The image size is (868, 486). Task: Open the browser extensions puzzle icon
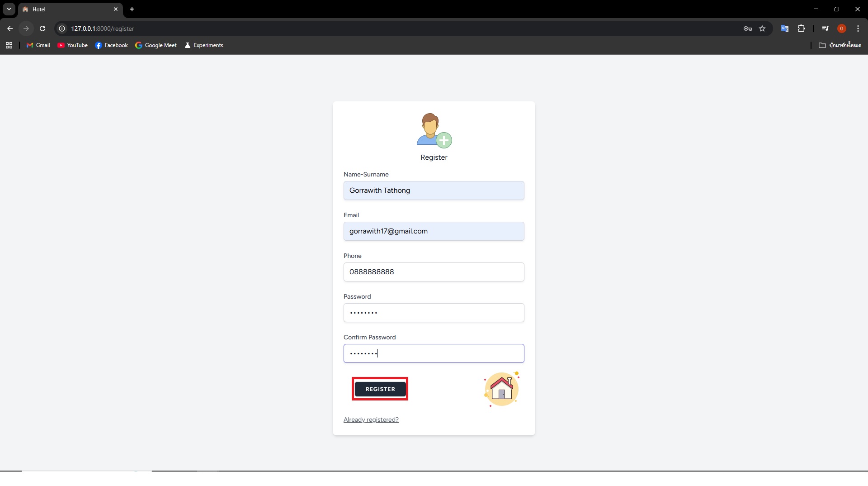[x=801, y=29]
